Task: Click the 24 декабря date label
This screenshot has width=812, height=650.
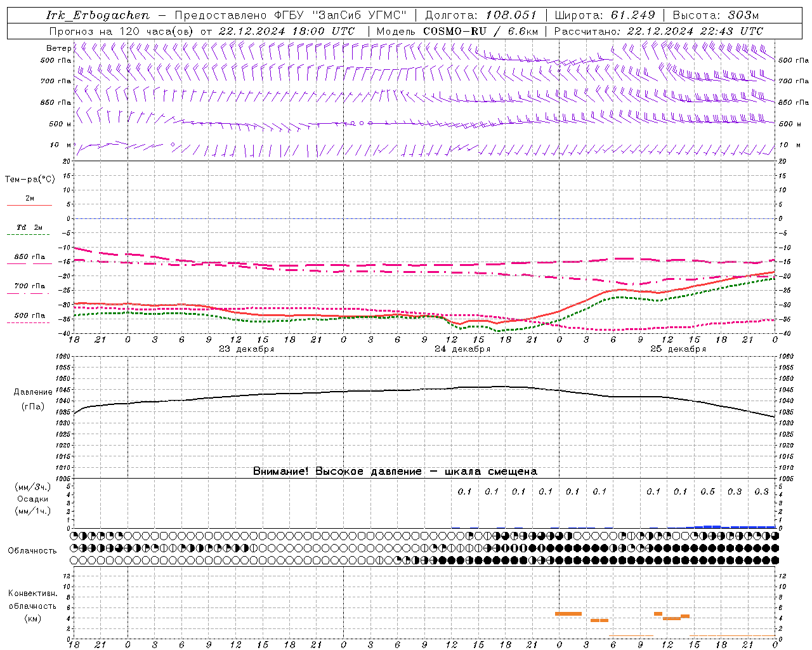Action: (462, 349)
